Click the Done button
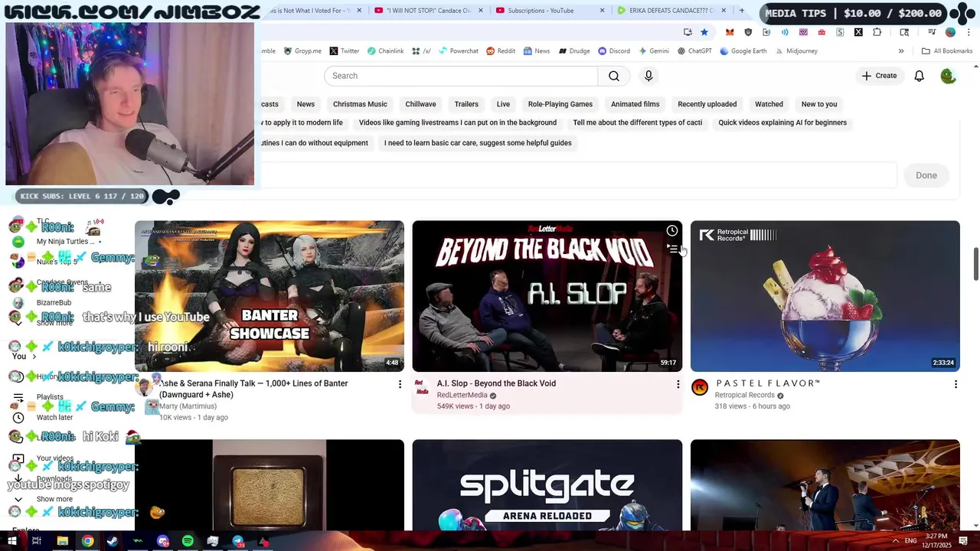This screenshot has height=551, width=980. (x=926, y=175)
